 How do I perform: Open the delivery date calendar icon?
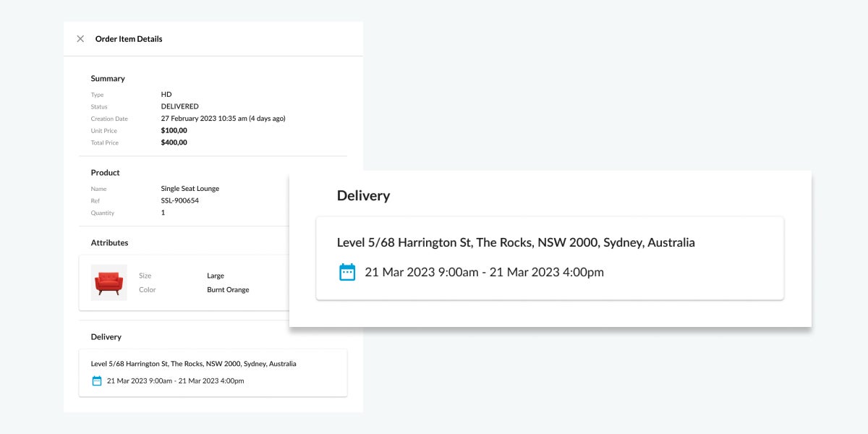coord(96,380)
